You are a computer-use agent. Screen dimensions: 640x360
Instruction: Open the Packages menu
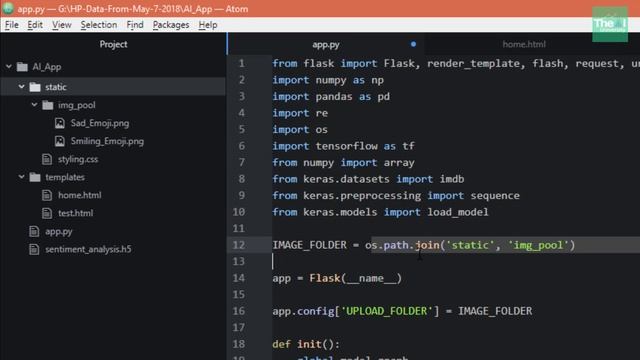171,25
